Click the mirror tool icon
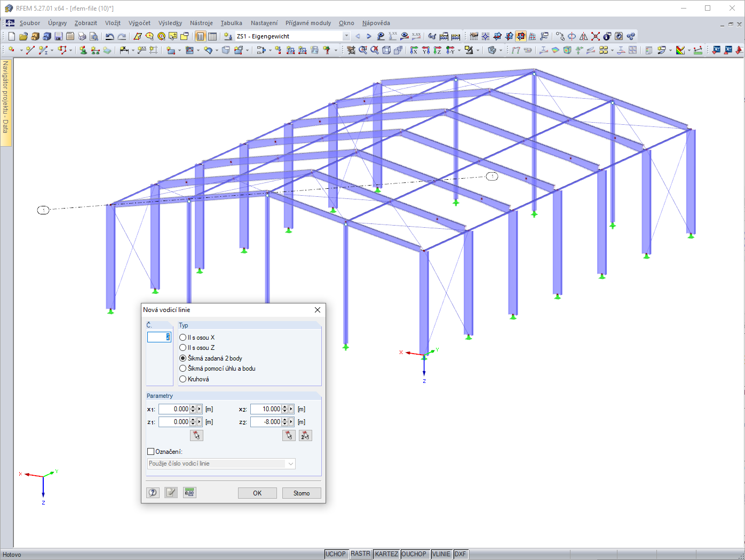The width and height of the screenshot is (745, 560). 584,36
